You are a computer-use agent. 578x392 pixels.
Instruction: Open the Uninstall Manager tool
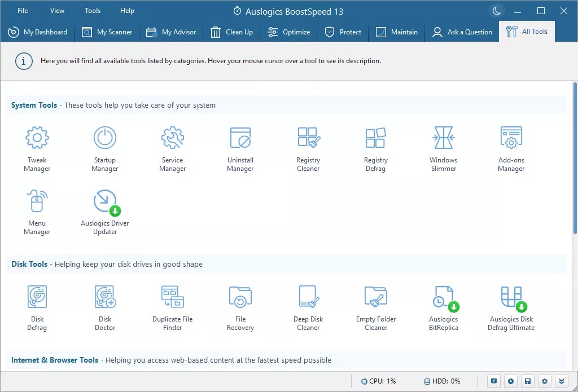[240, 148]
